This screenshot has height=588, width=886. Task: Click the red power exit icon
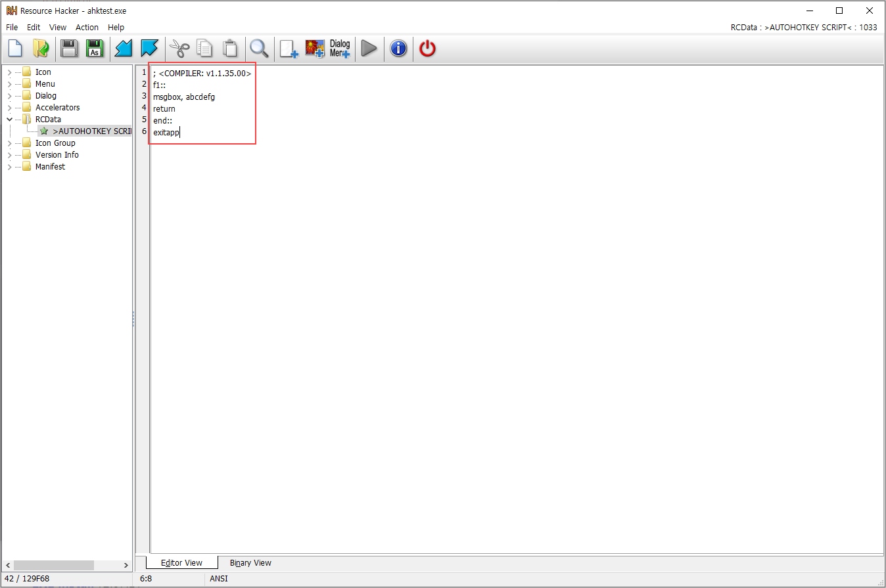pos(428,49)
